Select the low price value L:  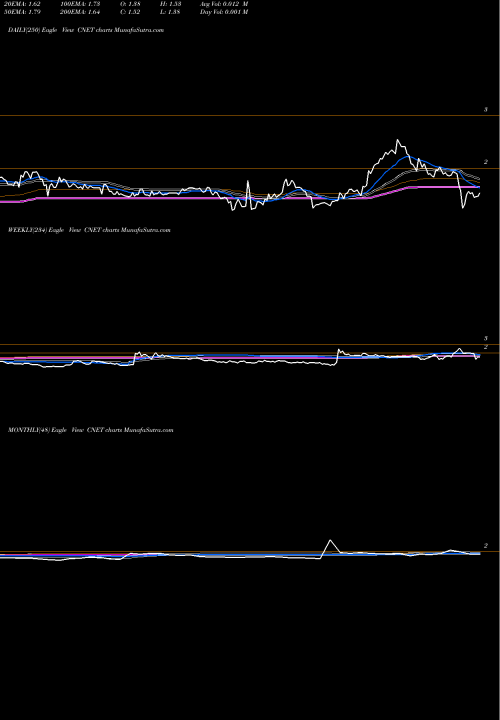pos(171,12)
